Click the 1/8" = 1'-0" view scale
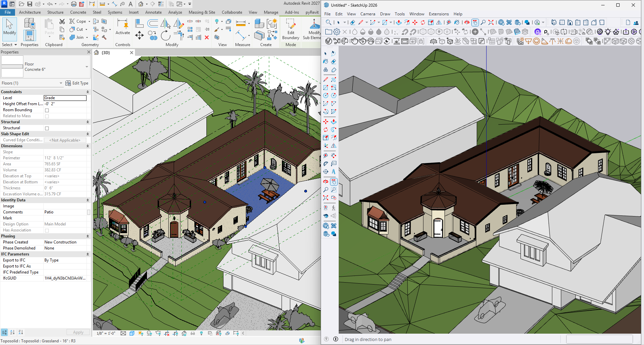 click(x=106, y=333)
